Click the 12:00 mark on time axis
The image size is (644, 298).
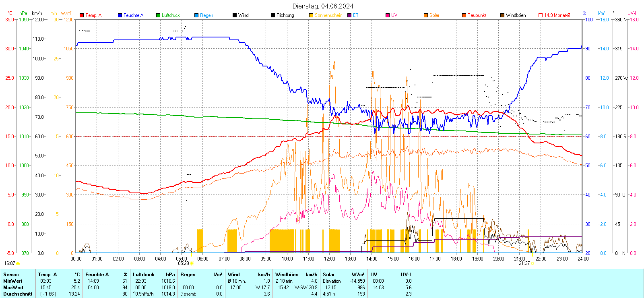pyautogui.click(x=329, y=259)
